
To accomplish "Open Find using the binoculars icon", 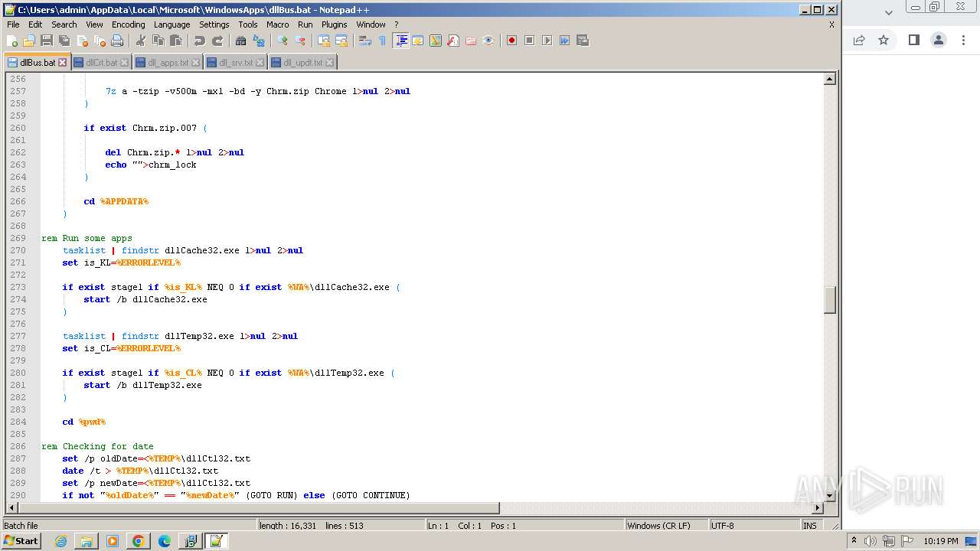I will click(241, 41).
